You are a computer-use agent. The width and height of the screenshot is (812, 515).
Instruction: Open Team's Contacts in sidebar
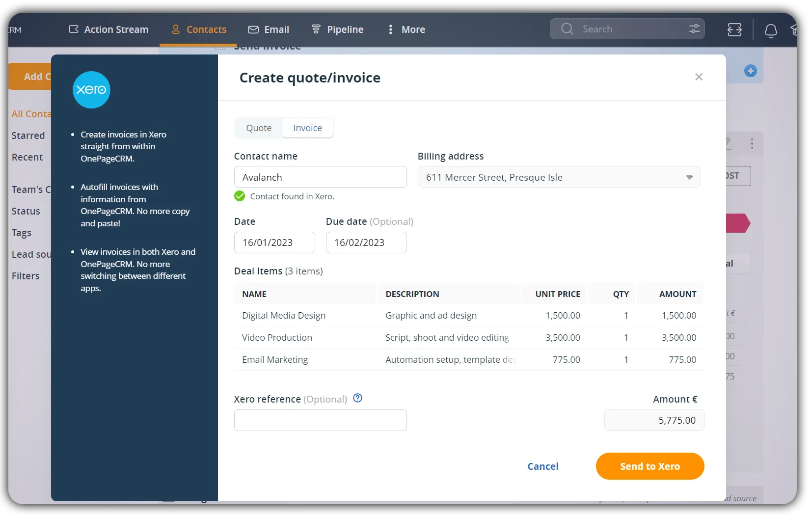[x=31, y=190]
